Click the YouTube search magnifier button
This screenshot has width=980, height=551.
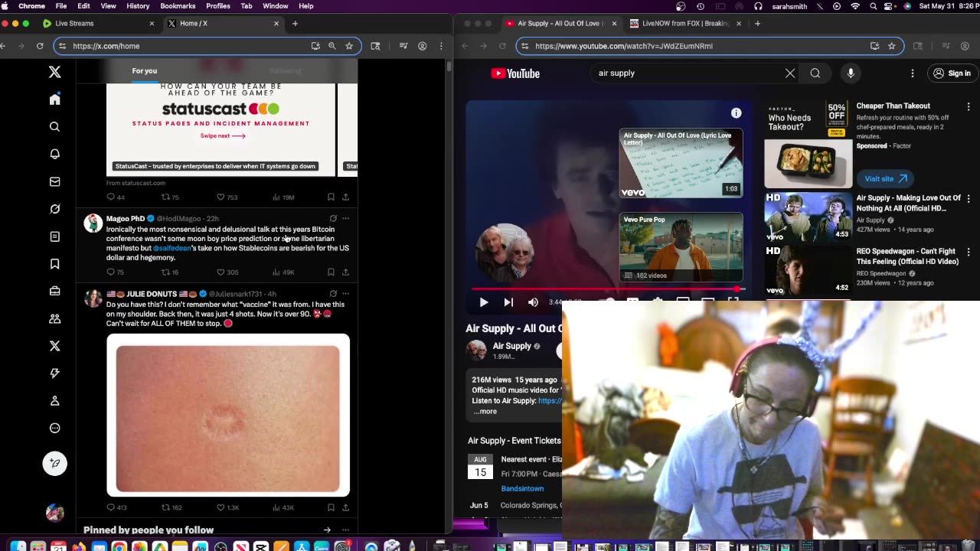tap(815, 73)
